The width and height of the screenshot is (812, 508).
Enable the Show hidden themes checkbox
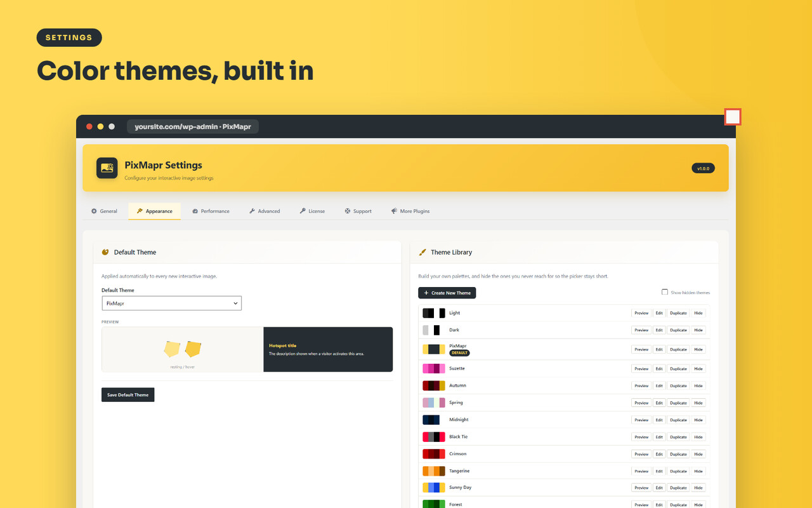pyautogui.click(x=665, y=292)
